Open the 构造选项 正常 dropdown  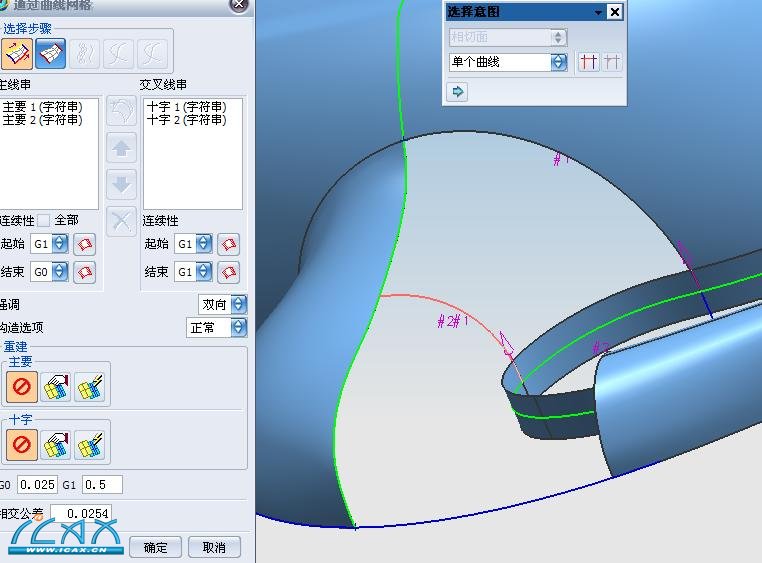tap(238, 327)
